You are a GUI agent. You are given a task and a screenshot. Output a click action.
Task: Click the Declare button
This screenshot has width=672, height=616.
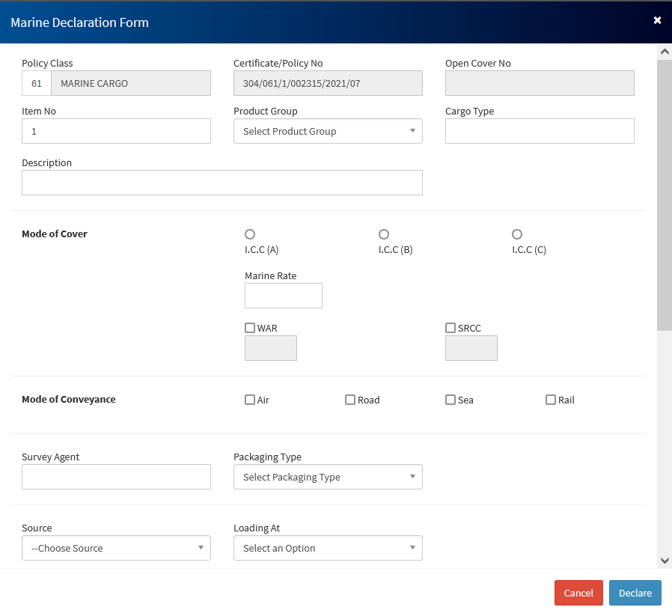[635, 593]
